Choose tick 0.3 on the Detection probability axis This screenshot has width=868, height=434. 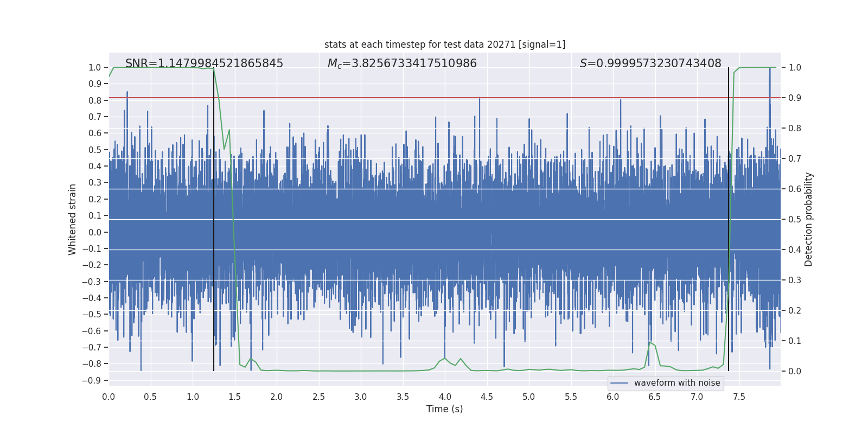tap(795, 280)
